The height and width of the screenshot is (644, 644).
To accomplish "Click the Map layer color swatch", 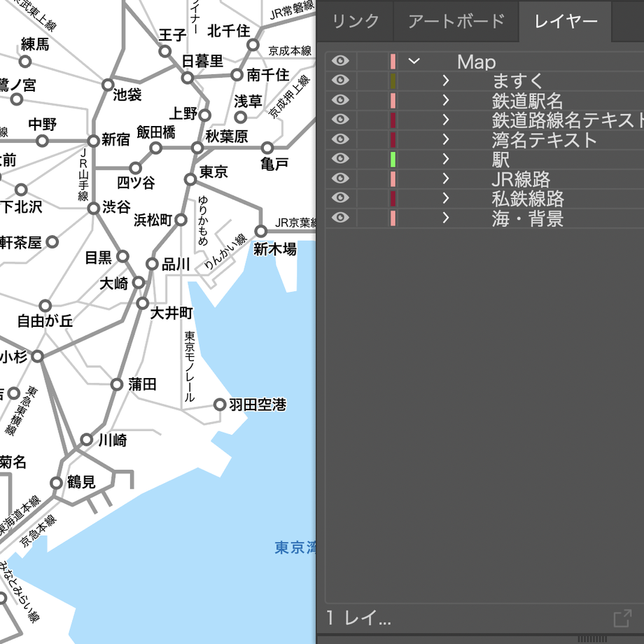I will [x=393, y=61].
